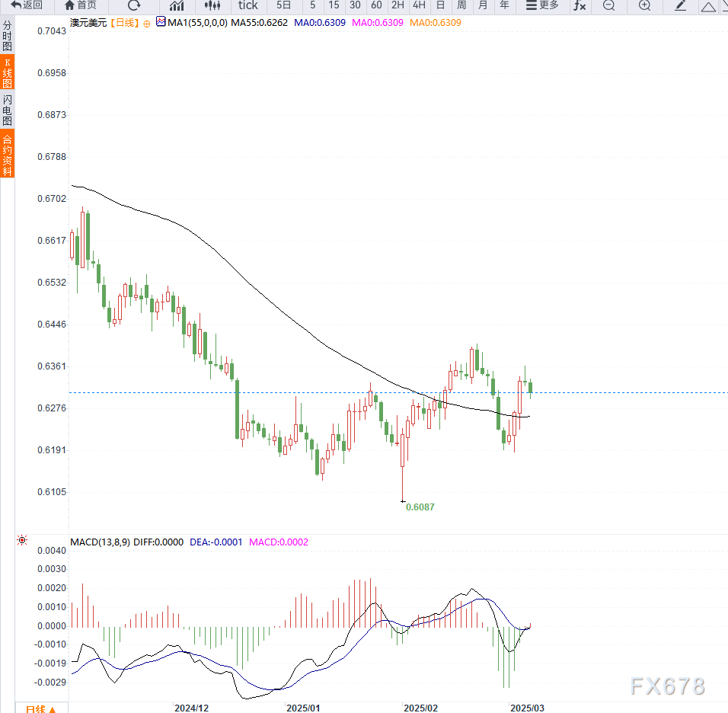Expand the triangle shape tool

pyautogui.click(x=708, y=6)
